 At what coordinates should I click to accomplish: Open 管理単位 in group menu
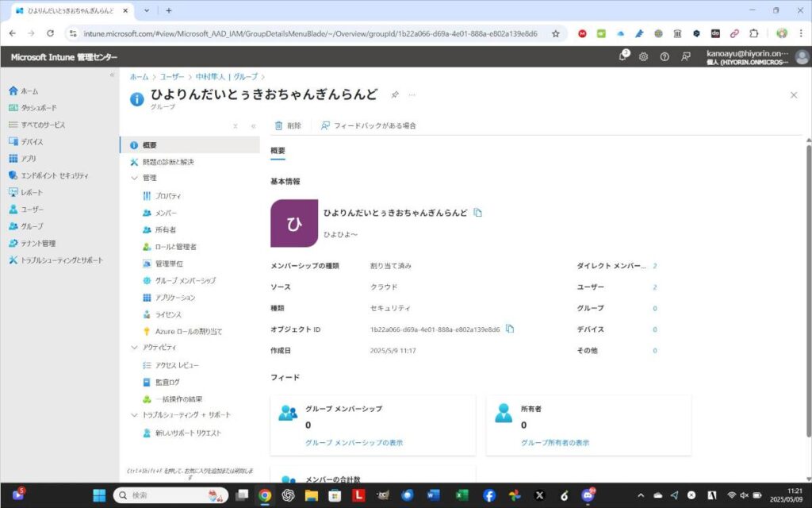pyautogui.click(x=163, y=264)
